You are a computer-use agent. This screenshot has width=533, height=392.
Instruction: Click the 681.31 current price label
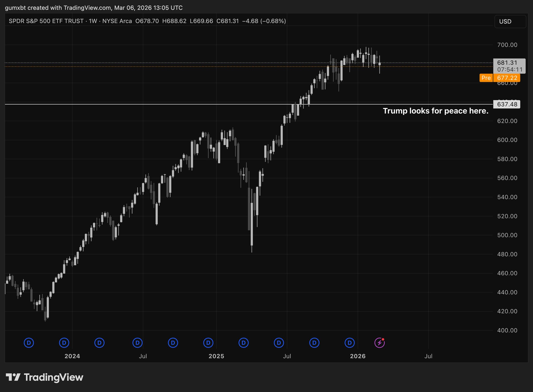pos(507,63)
